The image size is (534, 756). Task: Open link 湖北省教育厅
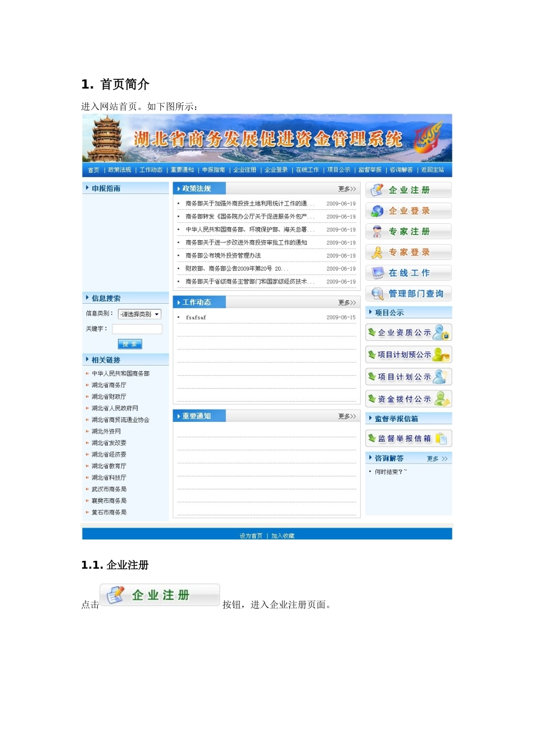tap(109, 466)
